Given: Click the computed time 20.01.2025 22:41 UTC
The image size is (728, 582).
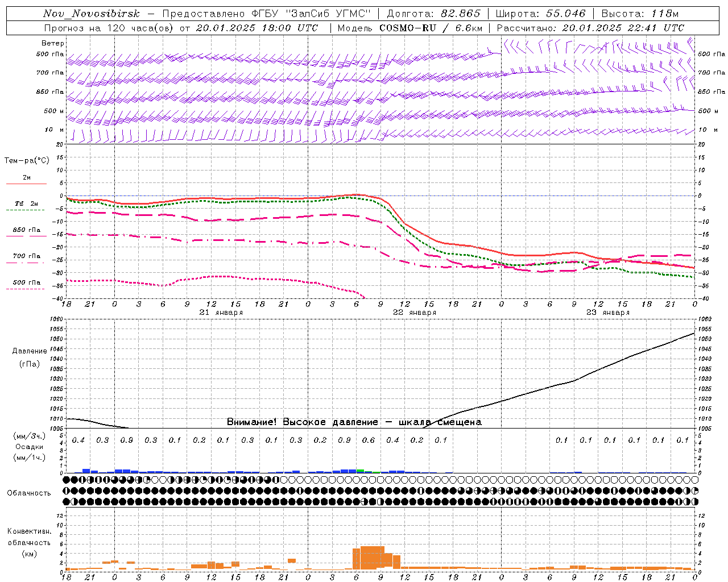Looking at the screenshot, I should [x=623, y=28].
